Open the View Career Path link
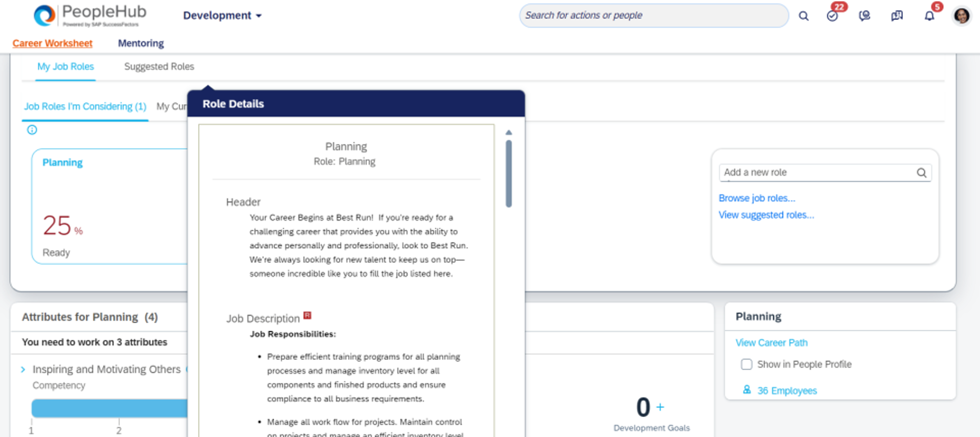 [x=772, y=343]
